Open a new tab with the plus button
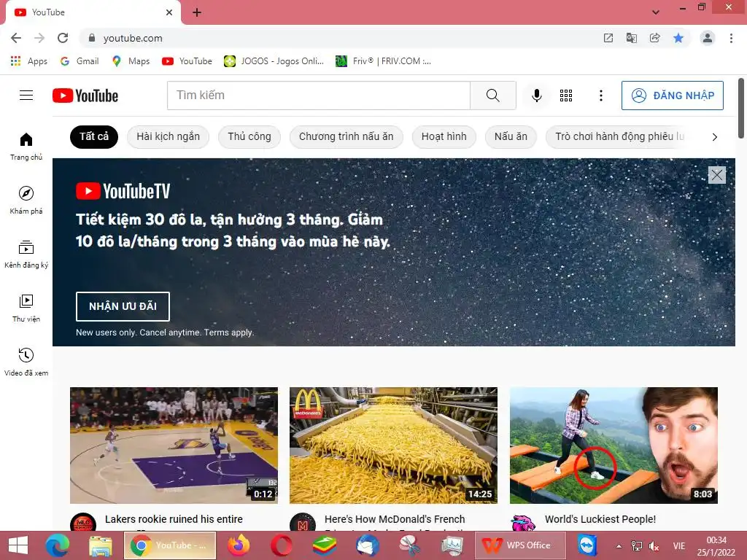Screen dimensions: 747x560 197,12
